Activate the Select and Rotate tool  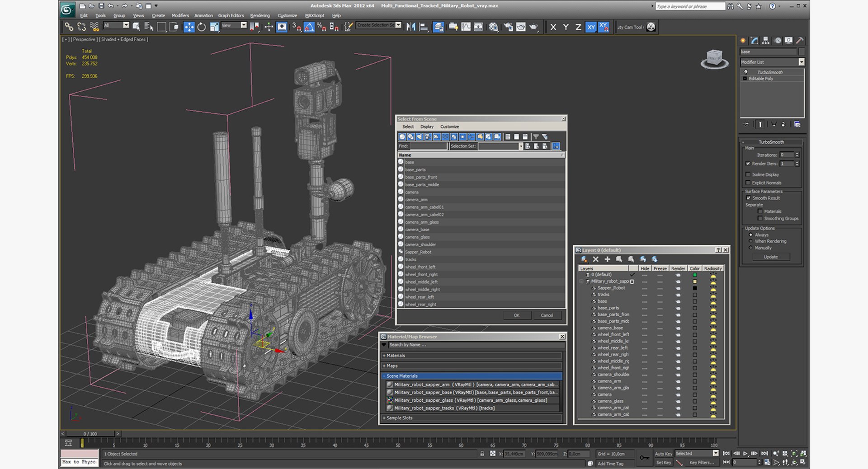[x=201, y=27]
